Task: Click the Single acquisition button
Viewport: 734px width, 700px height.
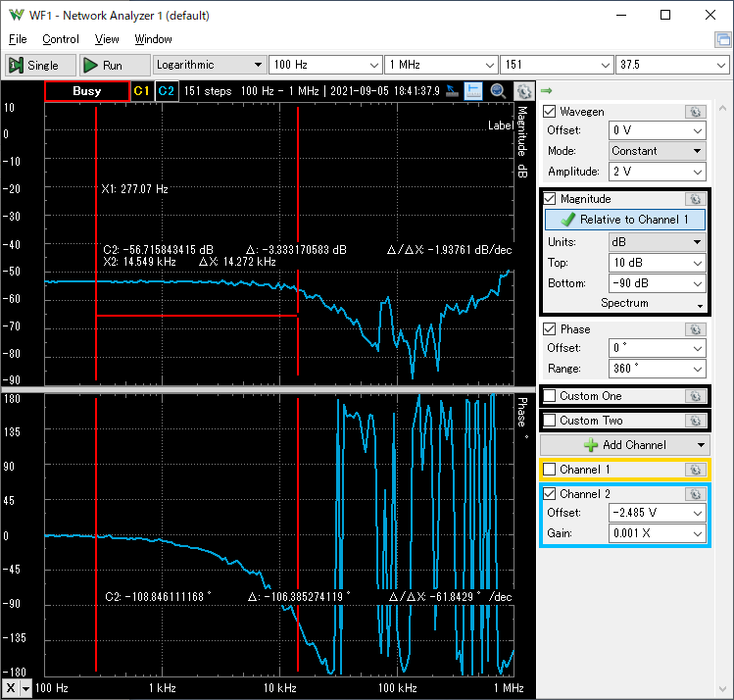Action: (x=40, y=65)
